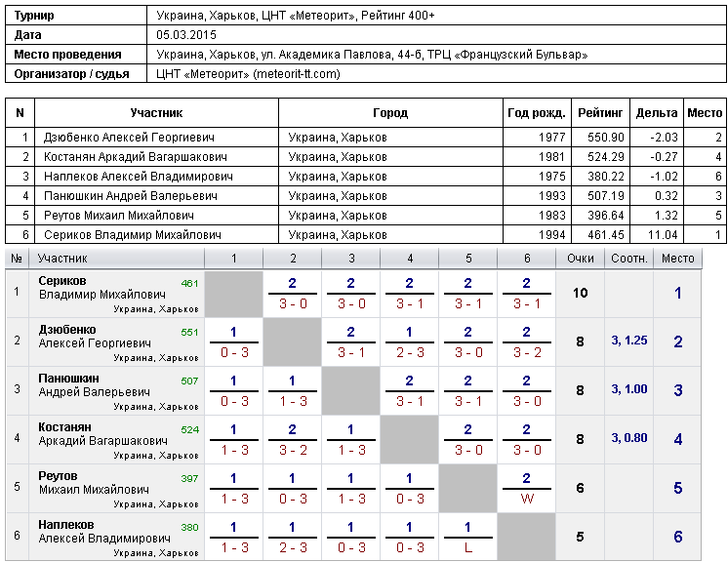Click the "W" result in Реутов's row
The width and height of the screenshot is (728, 562).
point(527,499)
